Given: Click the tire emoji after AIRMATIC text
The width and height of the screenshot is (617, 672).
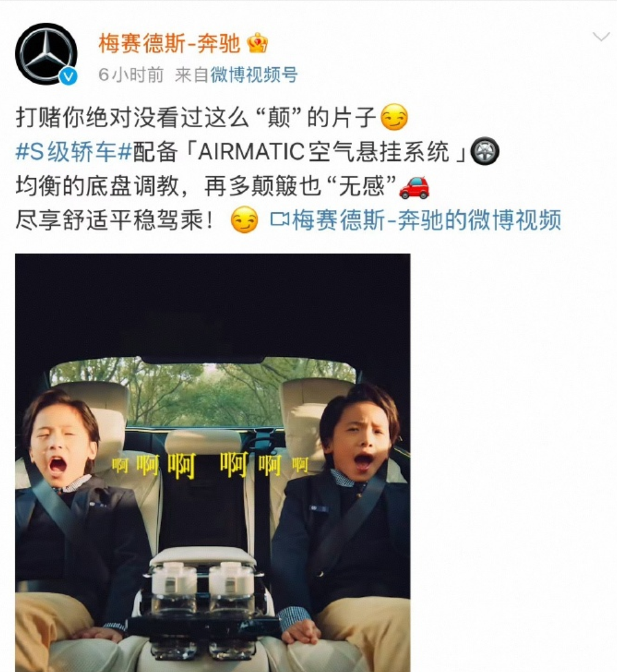Looking at the screenshot, I should point(485,151).
